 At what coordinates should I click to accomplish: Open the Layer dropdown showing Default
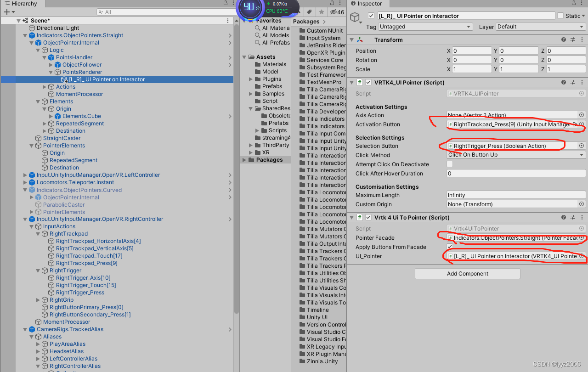click(x=541, y=27)
